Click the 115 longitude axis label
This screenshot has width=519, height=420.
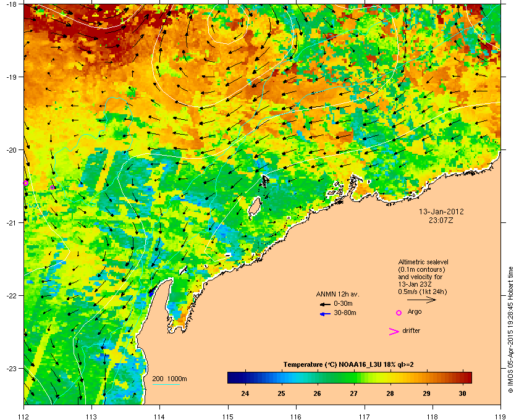228,416
